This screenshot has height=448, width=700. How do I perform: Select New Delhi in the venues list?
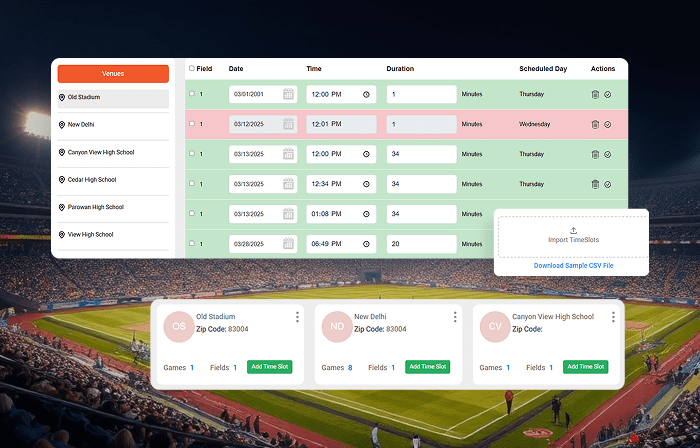pyautogui.click(x=113, y=125)
